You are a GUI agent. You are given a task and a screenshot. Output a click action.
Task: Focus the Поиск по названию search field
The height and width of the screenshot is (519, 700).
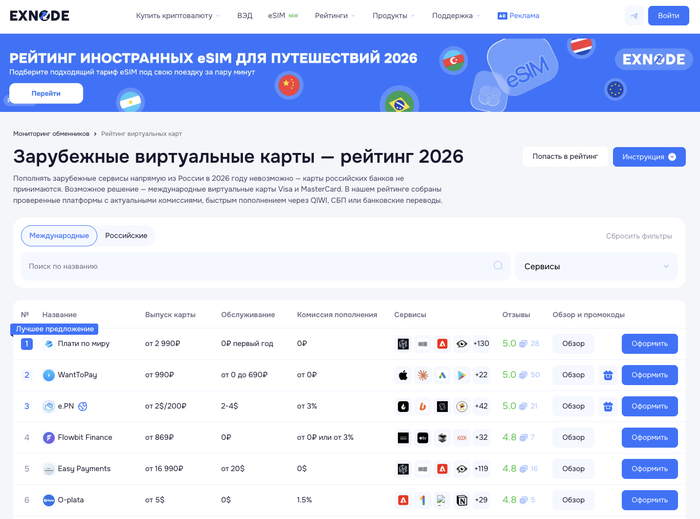click(x=266, y=266)
